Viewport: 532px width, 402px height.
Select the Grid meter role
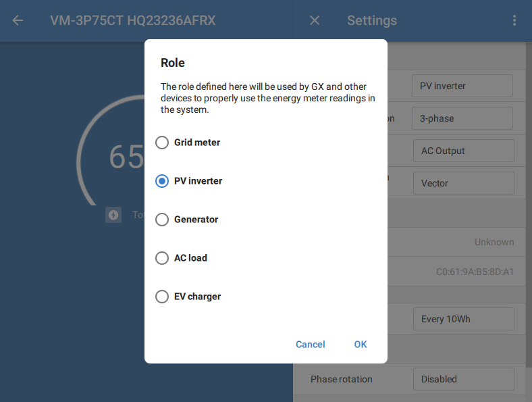pyautogui.click(x=162, y=143)
